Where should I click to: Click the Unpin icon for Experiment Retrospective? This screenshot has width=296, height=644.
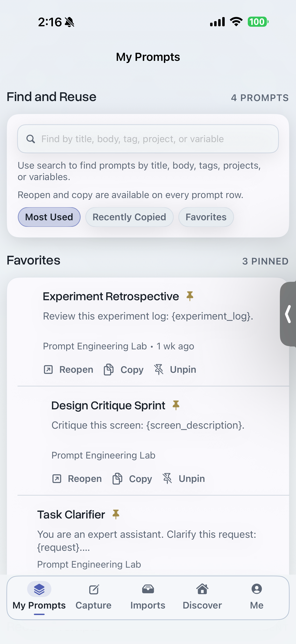point(159,370)
